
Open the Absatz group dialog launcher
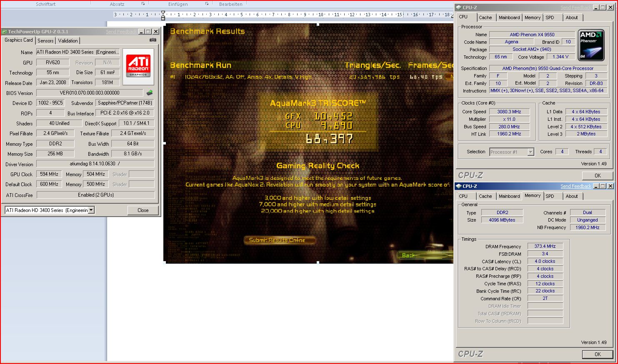click(143, 4)
